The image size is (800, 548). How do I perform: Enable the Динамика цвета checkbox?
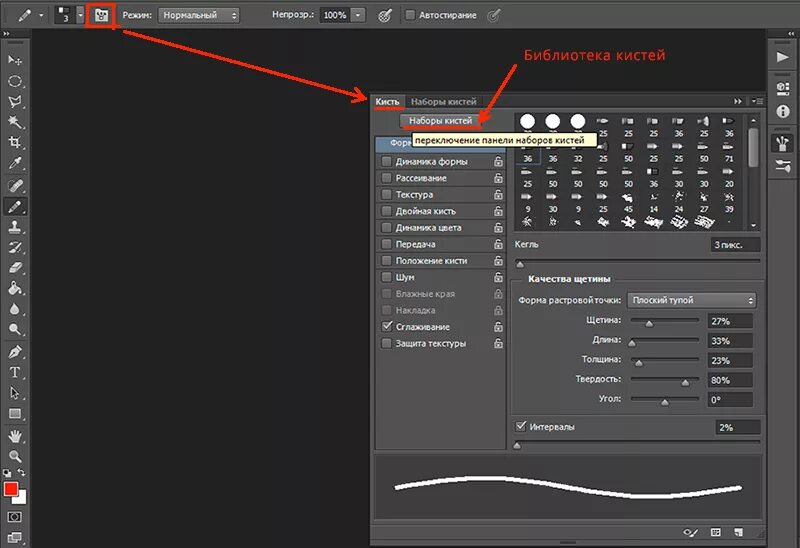pyautogui.click(x=387, y=228)
